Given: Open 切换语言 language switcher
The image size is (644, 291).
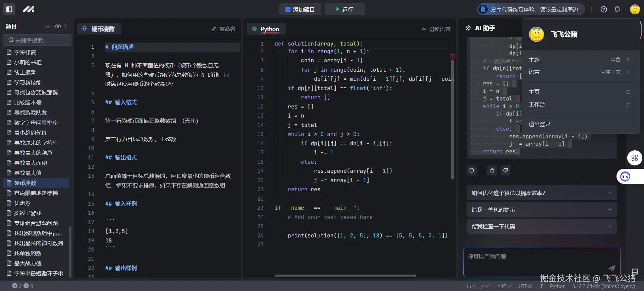Looking at the screenshot, I should [436, 29].
